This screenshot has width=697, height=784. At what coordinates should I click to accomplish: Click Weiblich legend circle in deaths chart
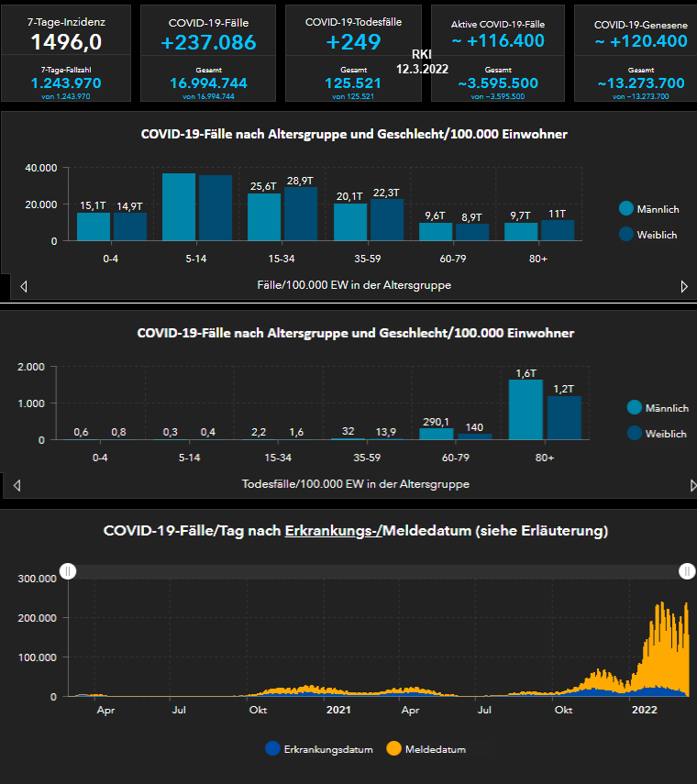(x=634, y=434)
